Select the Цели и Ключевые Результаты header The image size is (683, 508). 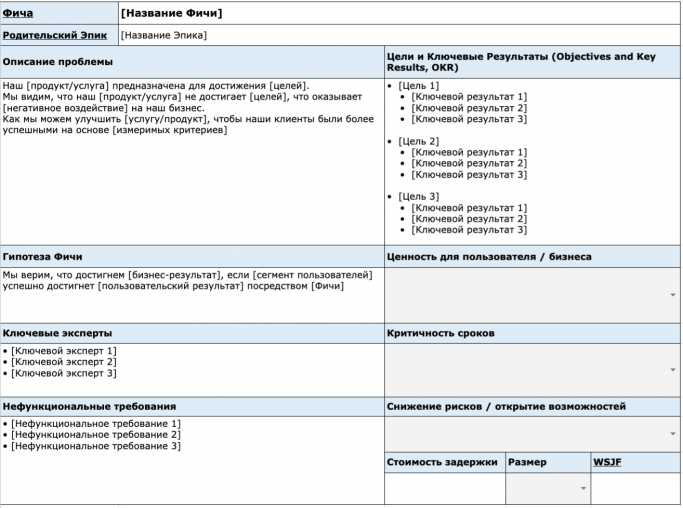532,62
